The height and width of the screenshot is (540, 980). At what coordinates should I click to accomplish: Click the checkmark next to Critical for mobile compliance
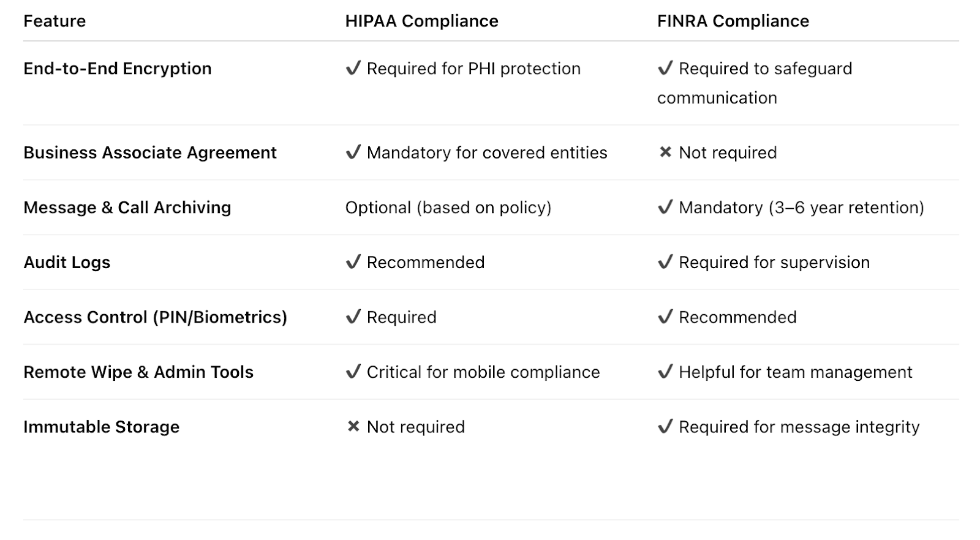(x=353, y=372)
